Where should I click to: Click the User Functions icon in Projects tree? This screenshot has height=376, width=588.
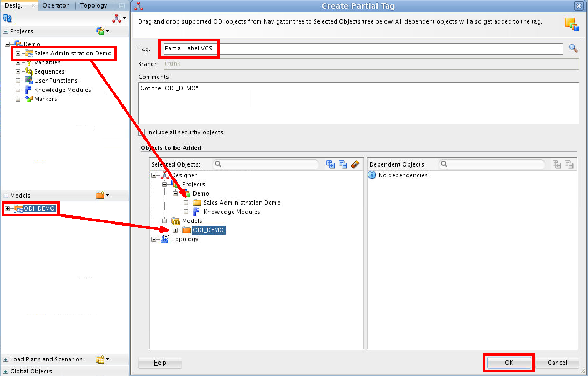pyautogui.click(x=29, y=81)
